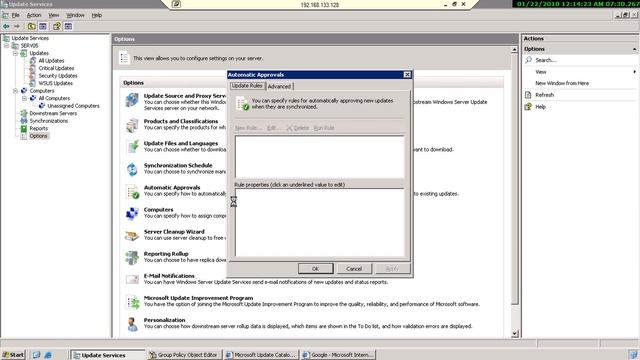Click the Internet Explorer quick launch icon

pyautogui.click(x=48, y=355)
